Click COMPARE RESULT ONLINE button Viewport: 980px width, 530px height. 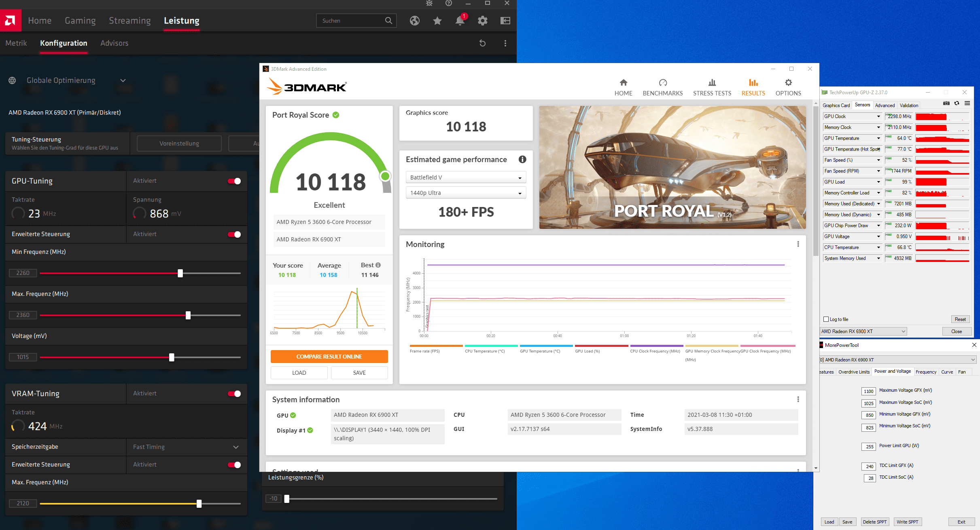[x=329, y=357]
